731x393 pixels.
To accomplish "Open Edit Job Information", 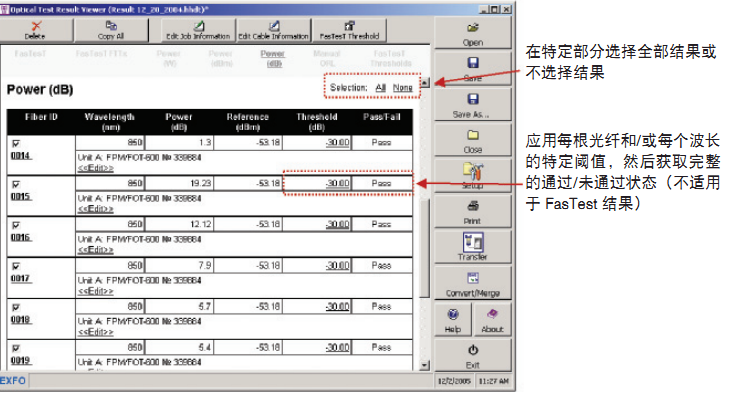I will click(x=198, y=30).
